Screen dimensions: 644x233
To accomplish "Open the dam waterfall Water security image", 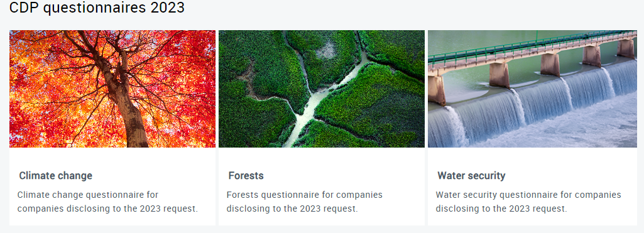I will 532,89.
